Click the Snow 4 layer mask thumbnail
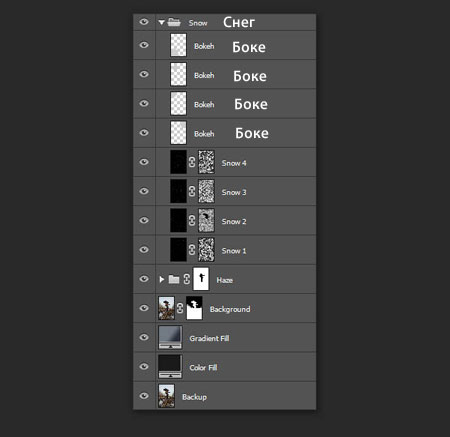This screenshot has height=437, width=450. coord(206,162)
